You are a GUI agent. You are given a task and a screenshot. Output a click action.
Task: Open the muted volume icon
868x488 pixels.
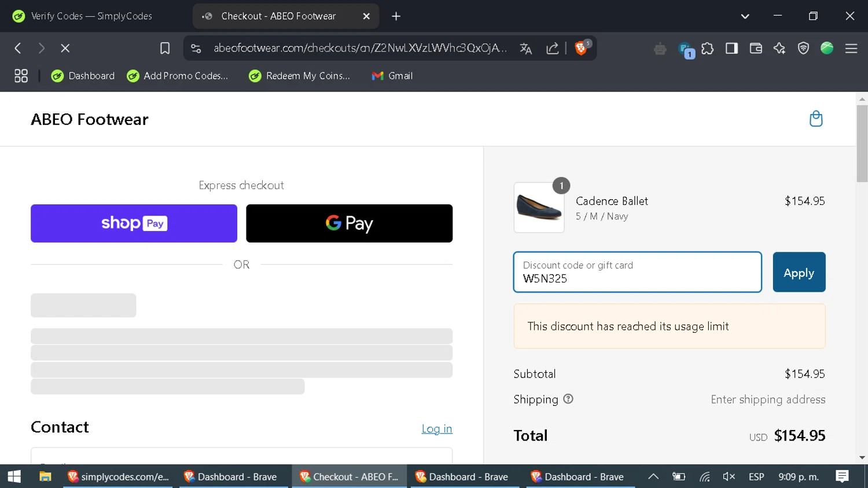click(x=729, y=476)
